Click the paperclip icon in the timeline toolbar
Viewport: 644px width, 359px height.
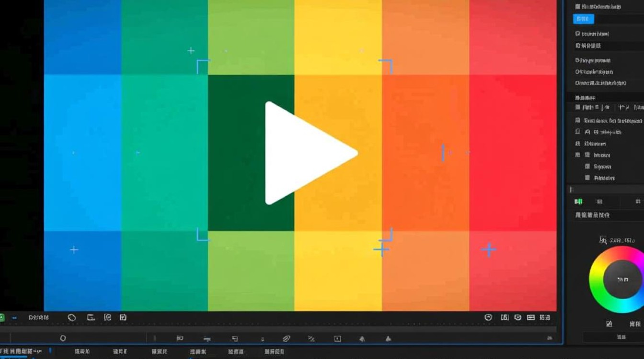(x=286, y=339)
